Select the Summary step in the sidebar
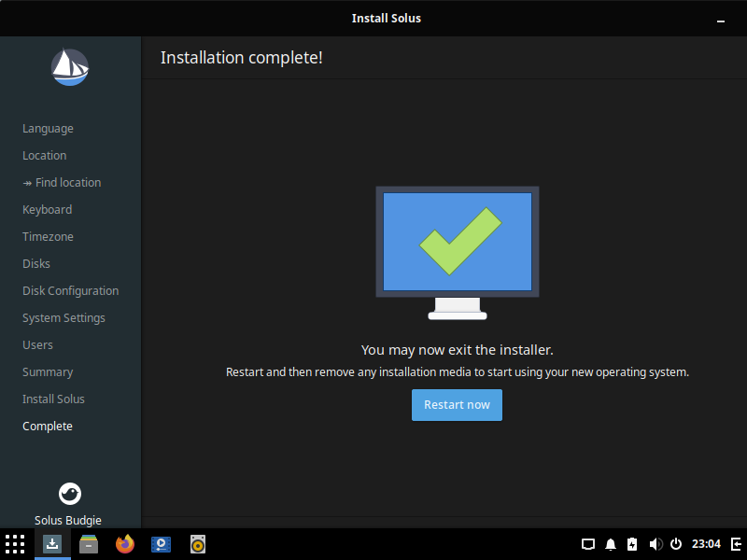Viewport: 747px width, 560px height. (48, 372)
